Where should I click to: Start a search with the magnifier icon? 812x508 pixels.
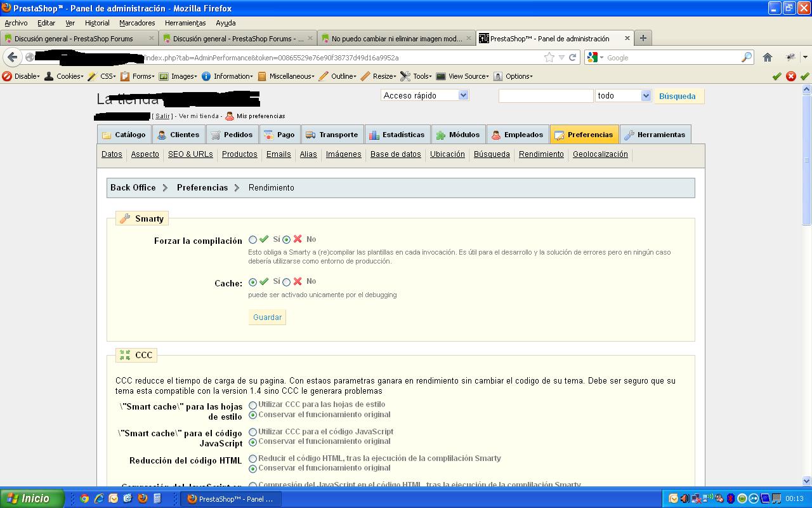[746, 57]
